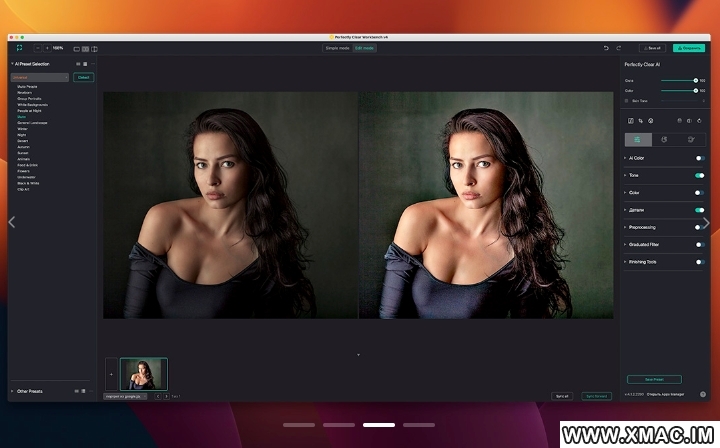Viewport: 720px width, 448px height.
Task: Select the Group Portraits preset
Action: [29, 99]
